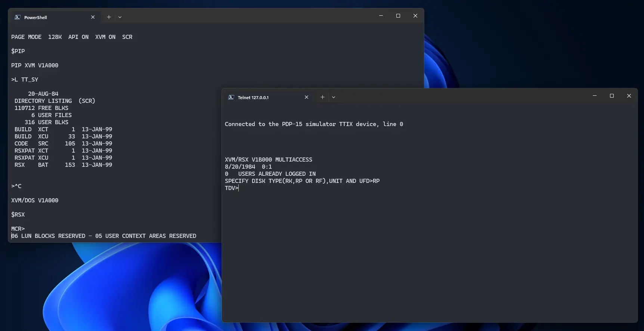The image size is (644, 331).
Task: Click the RSX BAT directory entry line
Action: [63, 165]
